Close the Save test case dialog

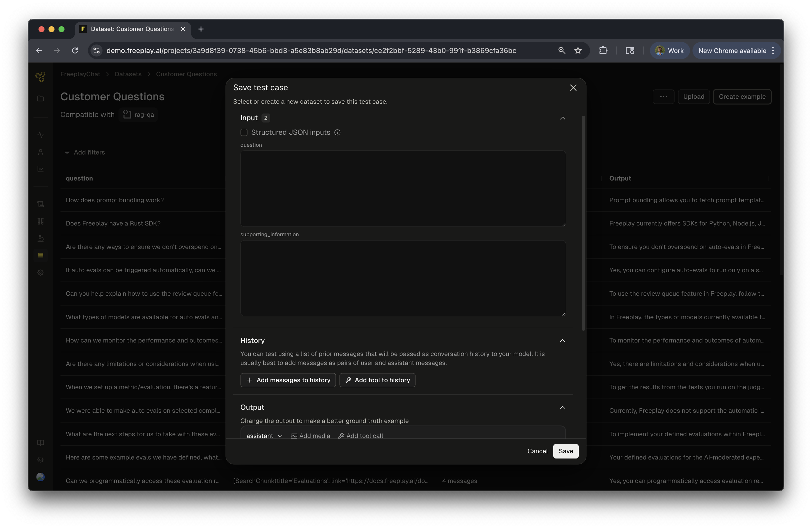573,88
